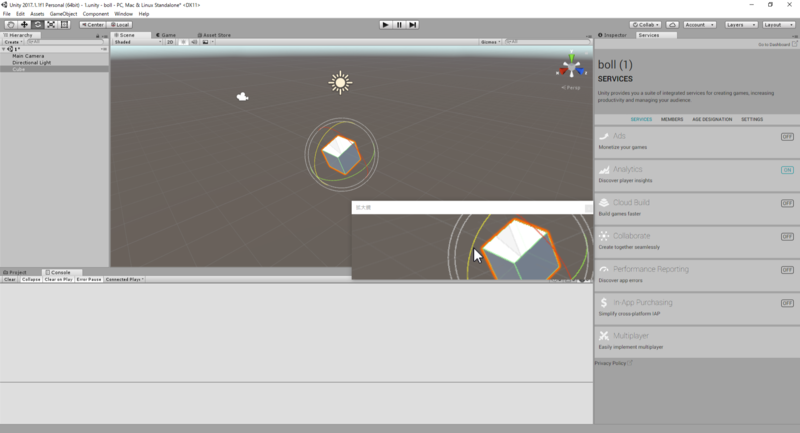The width and height of the screenshot is (800, 433).
Task: Open the Hierarchy Create dropdown
Action: pos(13,42)
